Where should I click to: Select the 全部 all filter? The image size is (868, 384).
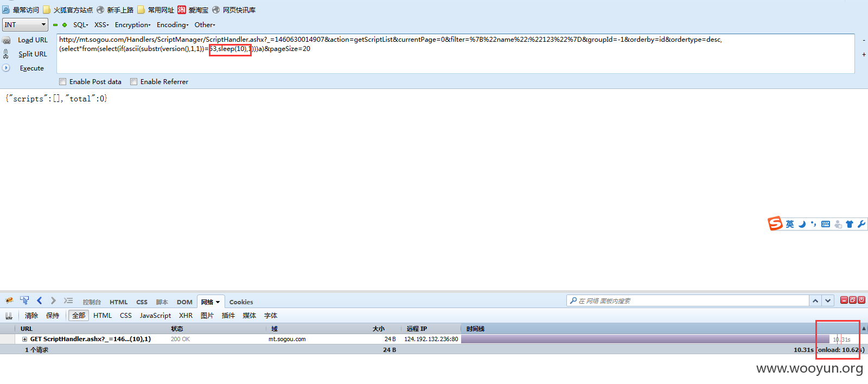79,316
